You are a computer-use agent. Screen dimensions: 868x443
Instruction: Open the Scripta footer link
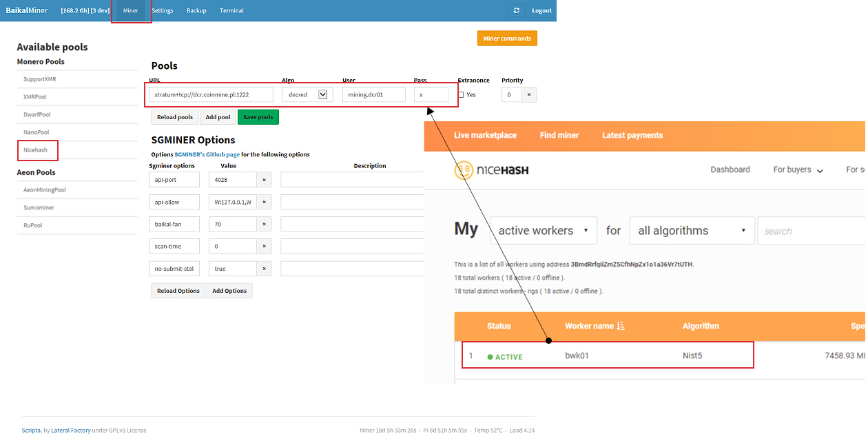[x=31, y=430]
